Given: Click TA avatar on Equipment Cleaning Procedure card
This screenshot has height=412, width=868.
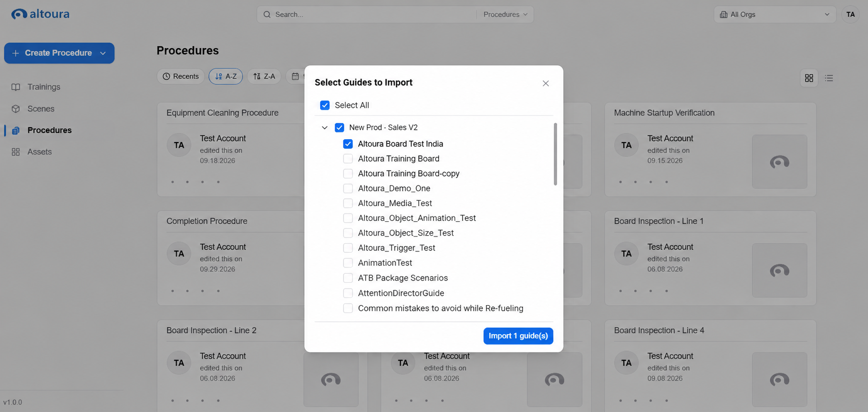Looking at the screenshot, I should (x=179, y=145).
